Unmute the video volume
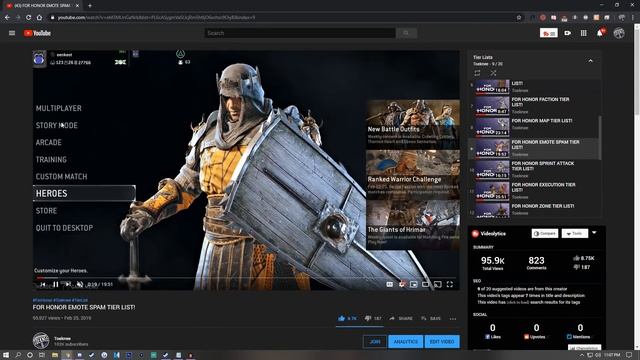The image size is (640, 360). pos(80,284)
